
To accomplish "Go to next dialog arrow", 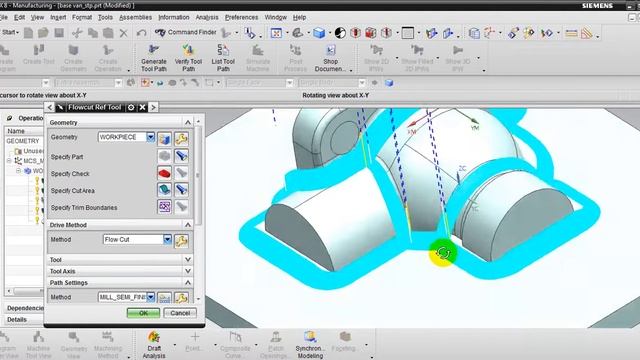I will coord(153,107).
